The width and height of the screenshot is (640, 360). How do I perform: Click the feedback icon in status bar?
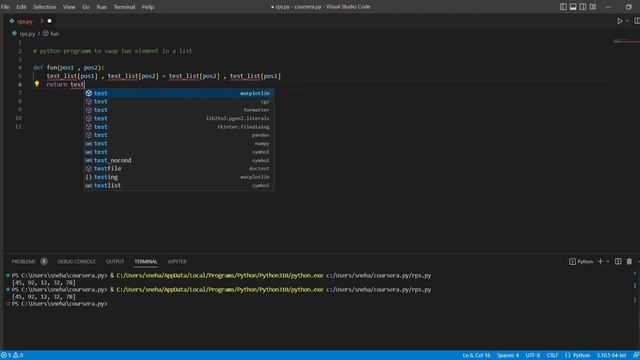pyautogui.click(x=636, y=356)
